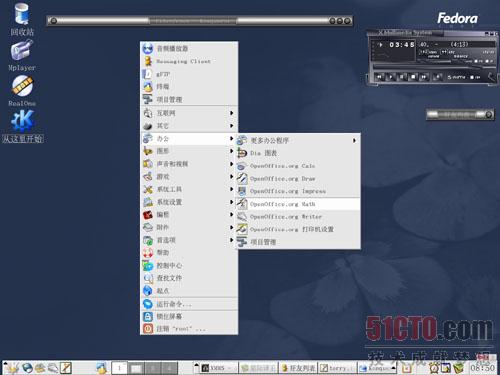Click XMMS previous track button

(x=379, y=77)
